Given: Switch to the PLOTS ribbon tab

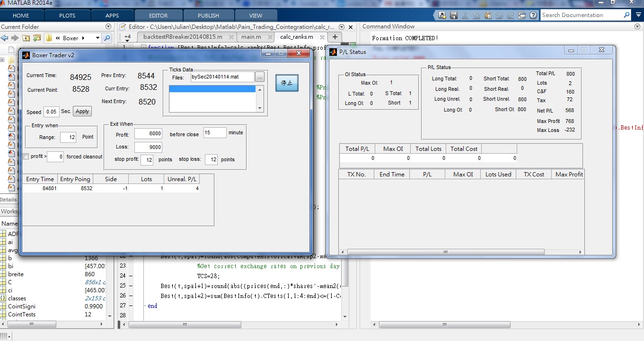Looking at the screenshot, I should (67, 16).
